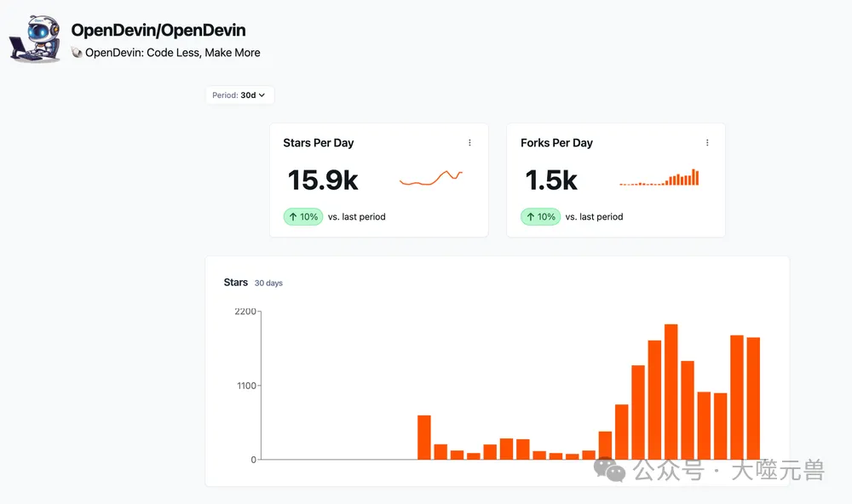Expand the Period 30d dropdown
The height and width of the screenshot is (504, 852).
239,95
